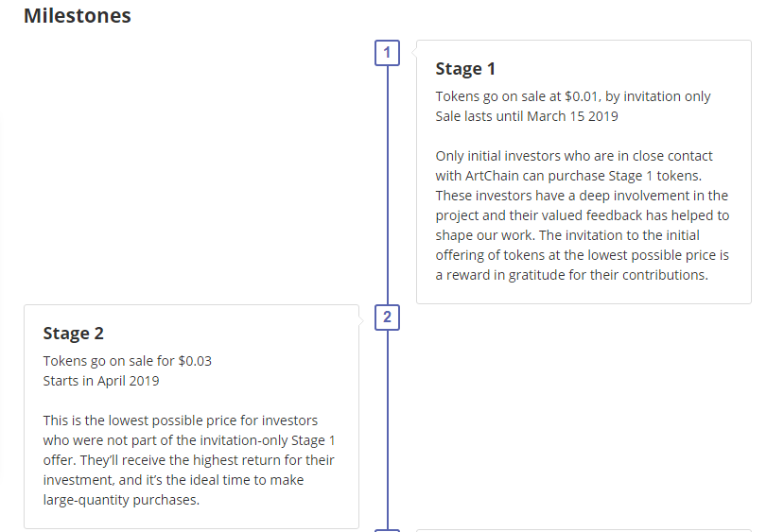Click the Stage 2 '$0.03' price line

tap(128, 361)
